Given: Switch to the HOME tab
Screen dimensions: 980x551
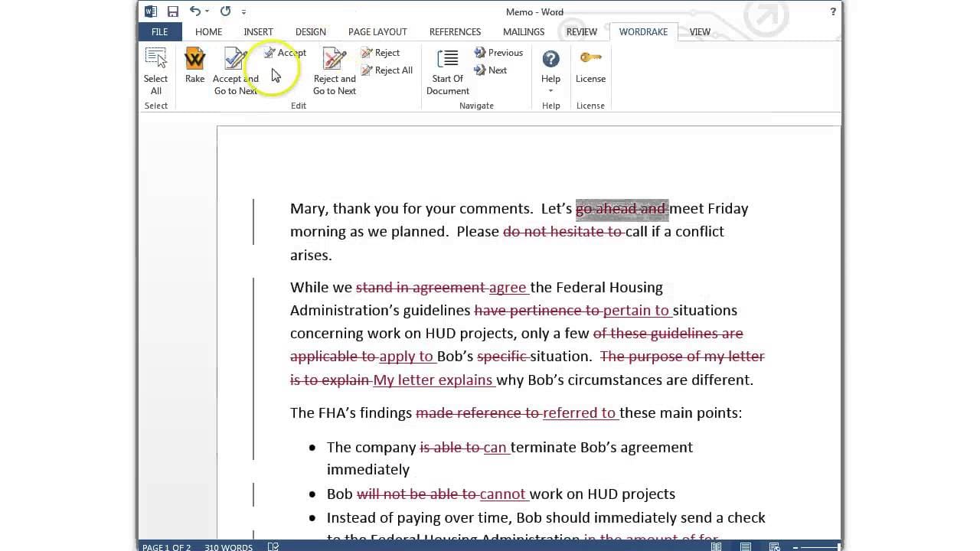Looking at the screenshot, I should (x=208, y=32).
